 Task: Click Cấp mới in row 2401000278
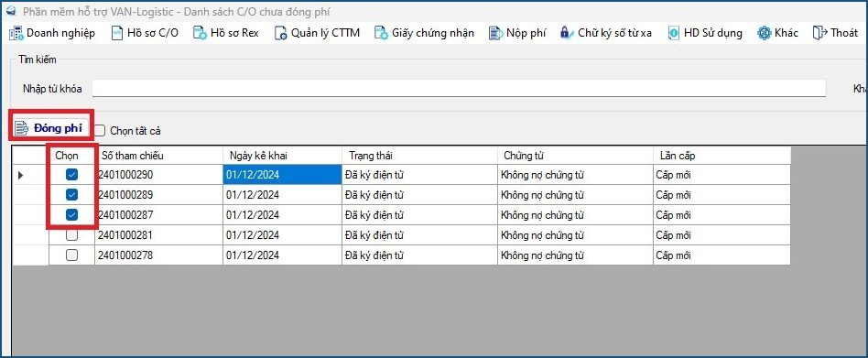pos(674,255)
